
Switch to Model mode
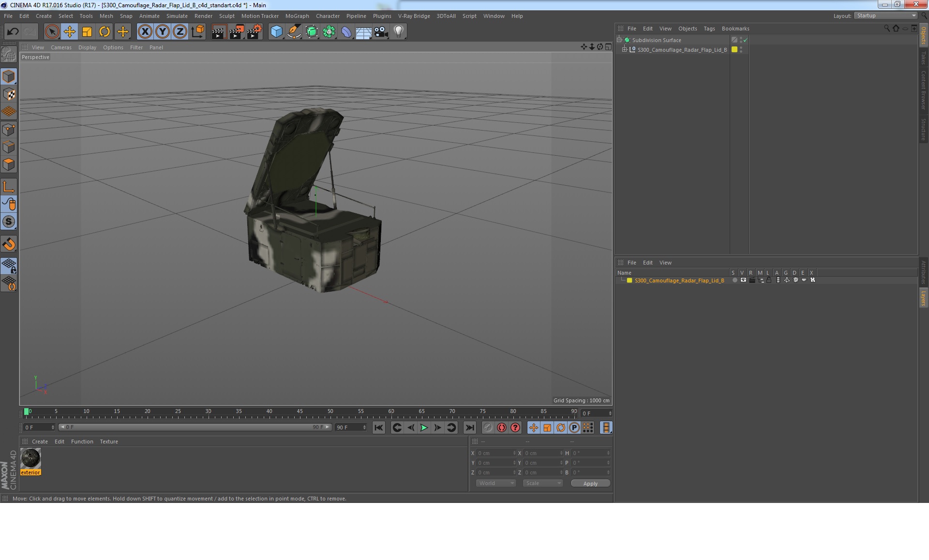tap(9, 76)
